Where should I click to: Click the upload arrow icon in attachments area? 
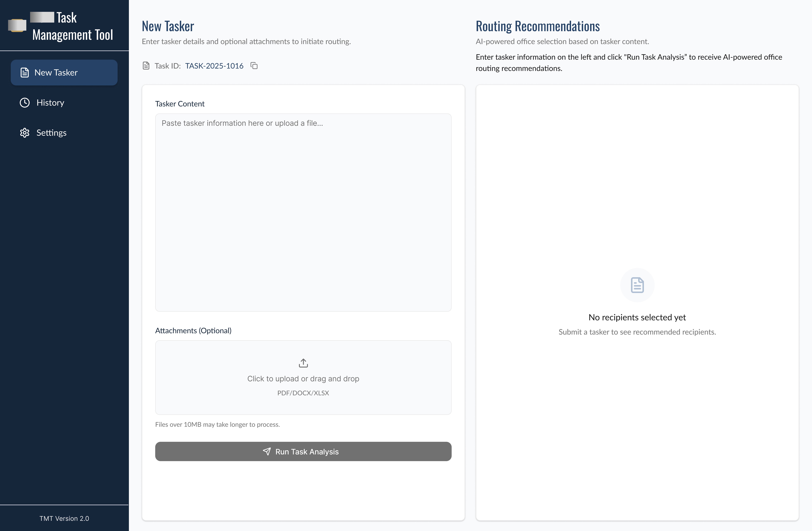(x=303, y=363)
